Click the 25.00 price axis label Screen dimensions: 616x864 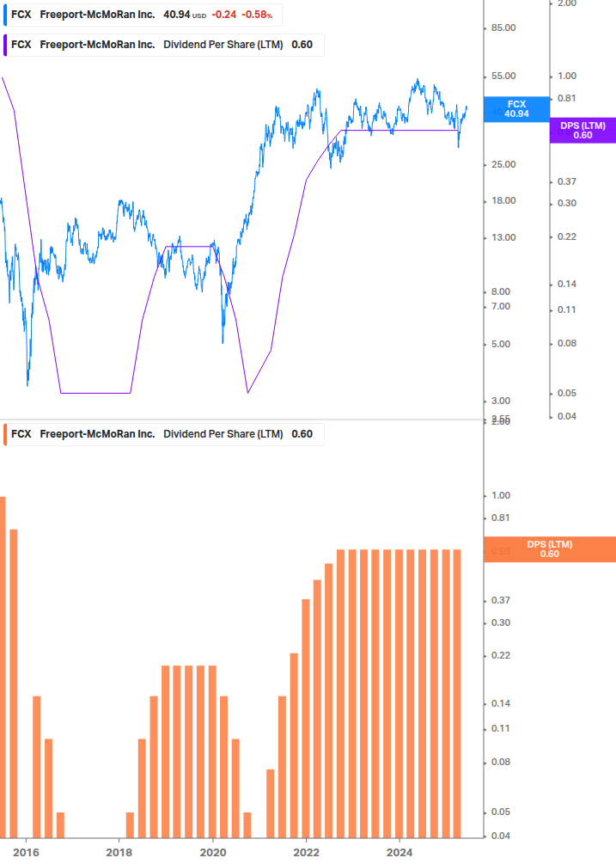point(503,165)
